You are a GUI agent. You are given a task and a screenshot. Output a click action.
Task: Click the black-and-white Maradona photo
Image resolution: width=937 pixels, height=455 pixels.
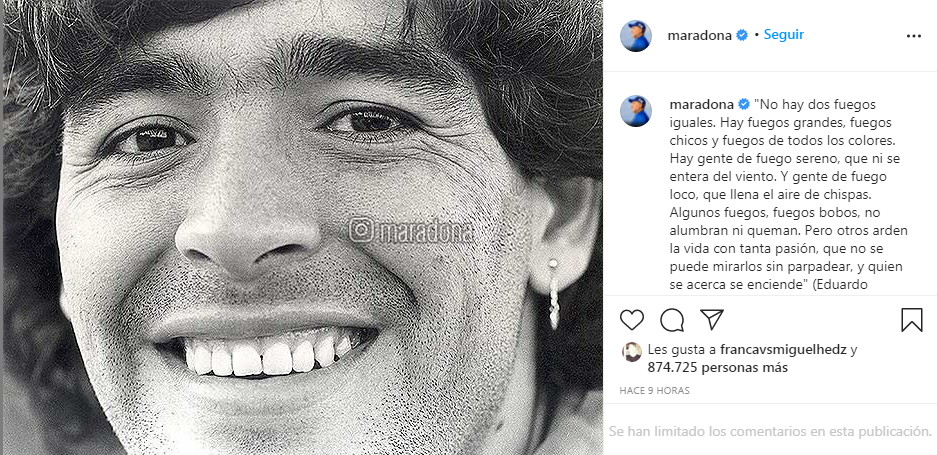303,227
